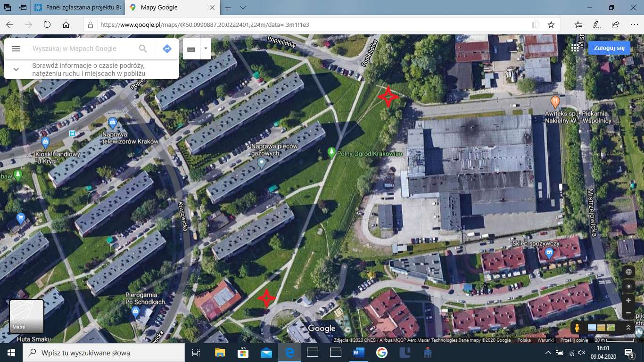
Task: Toggle globe view on the map
Action: click(x=628, y=272)
